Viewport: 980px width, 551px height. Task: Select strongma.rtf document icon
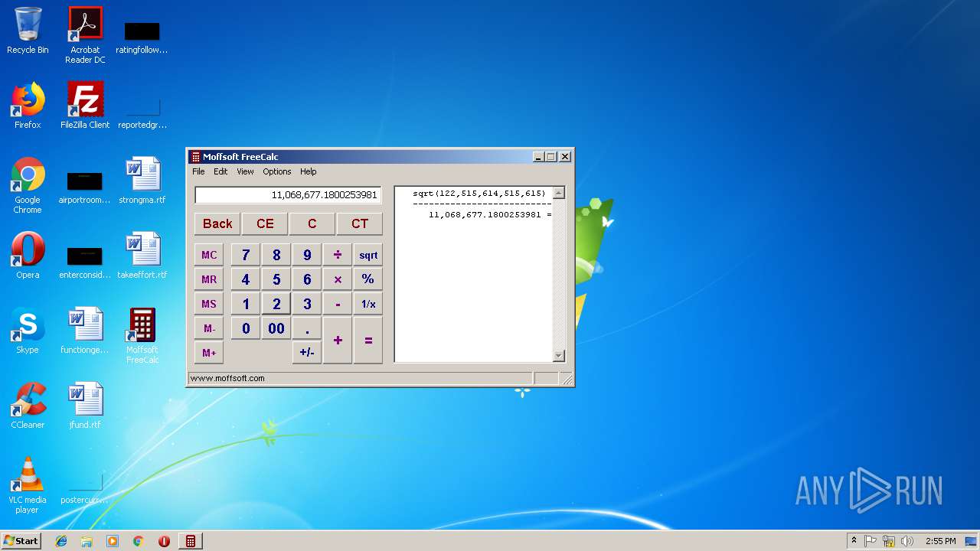point(142,181)
